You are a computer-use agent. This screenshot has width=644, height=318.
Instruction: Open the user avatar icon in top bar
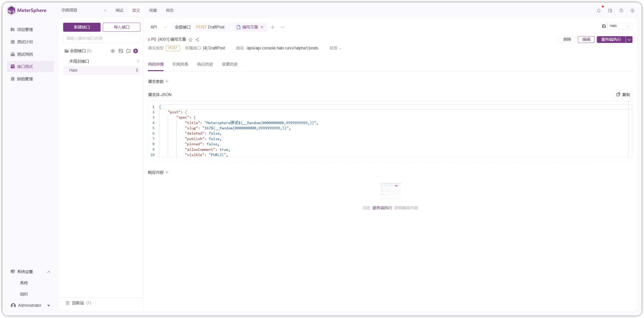(633, 10)
